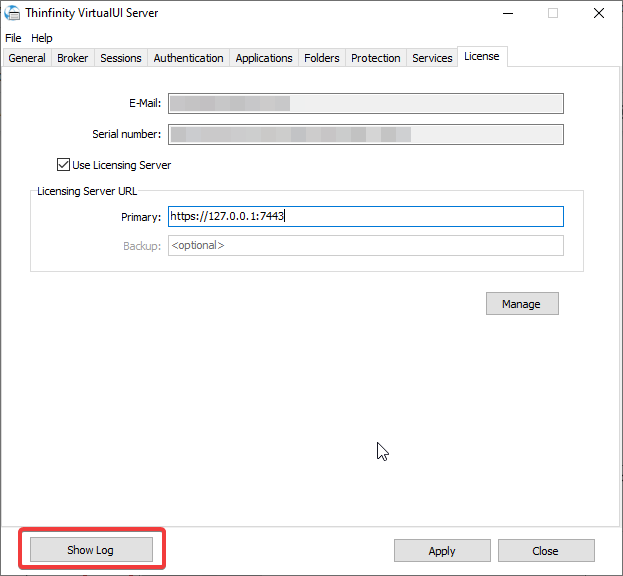Switch to the Folders tab

click(322, 58)
